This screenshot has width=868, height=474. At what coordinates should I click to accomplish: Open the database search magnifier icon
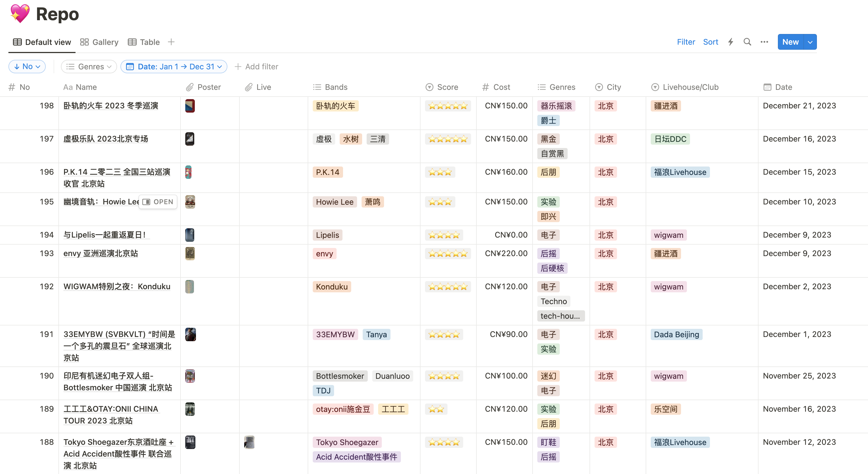click(747, 42)
